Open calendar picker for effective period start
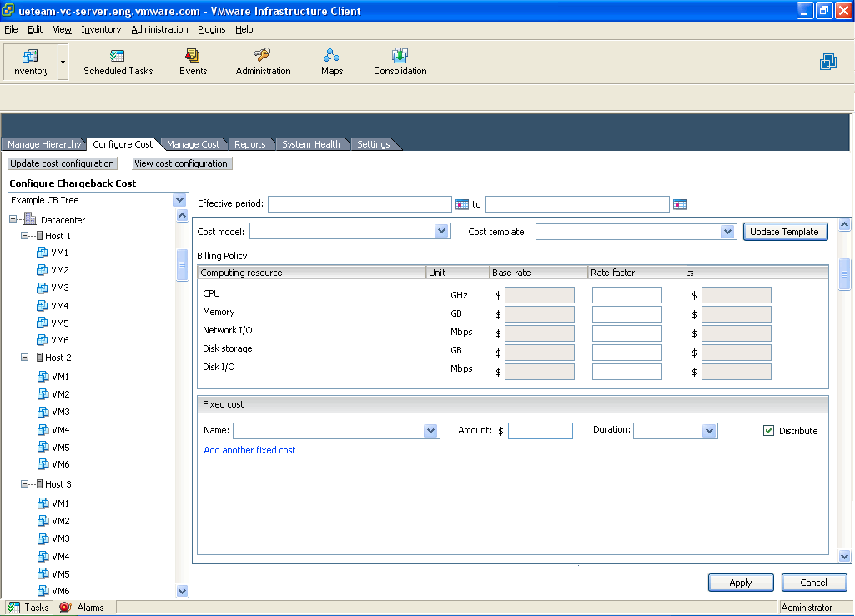This screenshot has height=616, width=855. point(462,204)
